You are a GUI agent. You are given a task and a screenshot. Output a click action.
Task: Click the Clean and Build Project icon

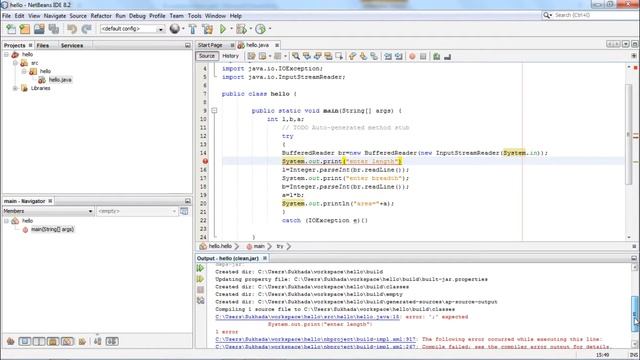coord(207,29)
